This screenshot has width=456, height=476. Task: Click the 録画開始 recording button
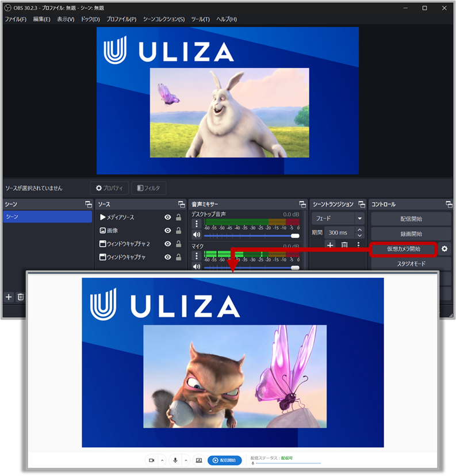411,234
